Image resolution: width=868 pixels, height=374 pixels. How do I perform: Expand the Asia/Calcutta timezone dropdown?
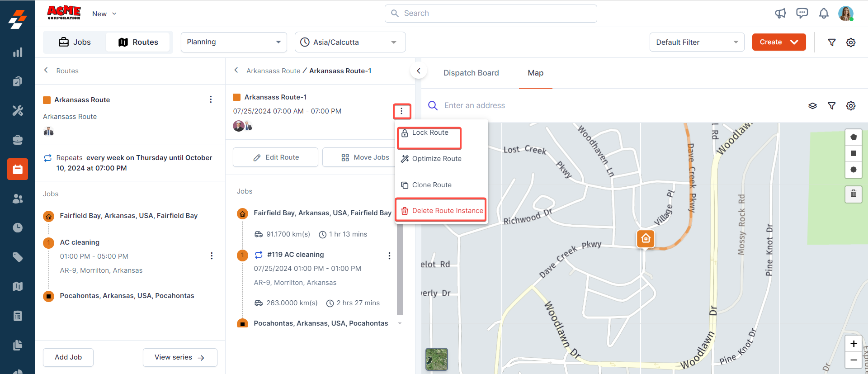(x=350, y=42)
